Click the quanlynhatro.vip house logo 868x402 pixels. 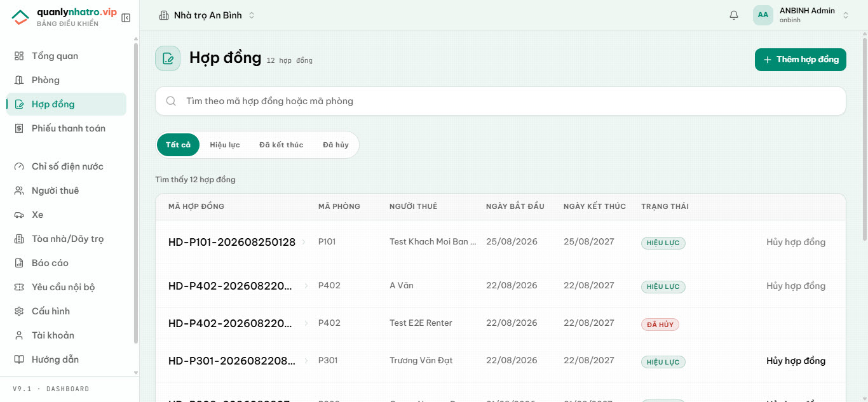point(20,17)
